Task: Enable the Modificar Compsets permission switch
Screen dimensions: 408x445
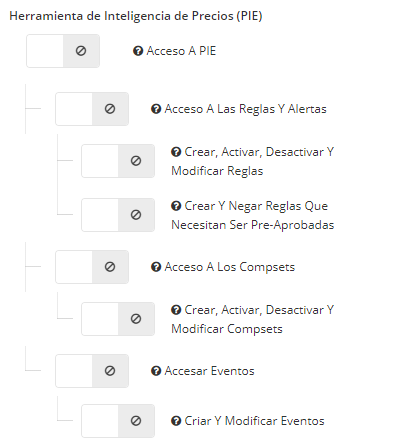Action: (x=118, y=319)
